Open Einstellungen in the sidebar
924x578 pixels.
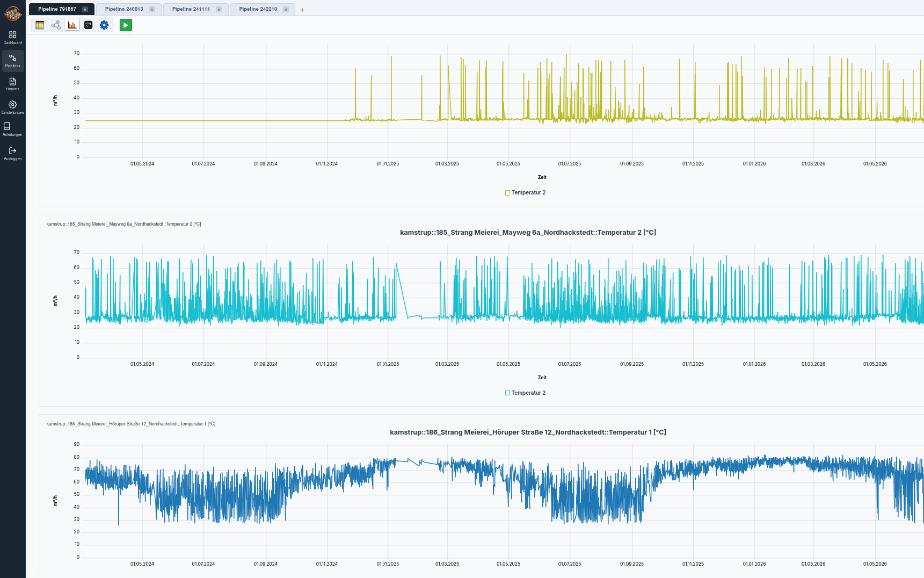(12, 107)
